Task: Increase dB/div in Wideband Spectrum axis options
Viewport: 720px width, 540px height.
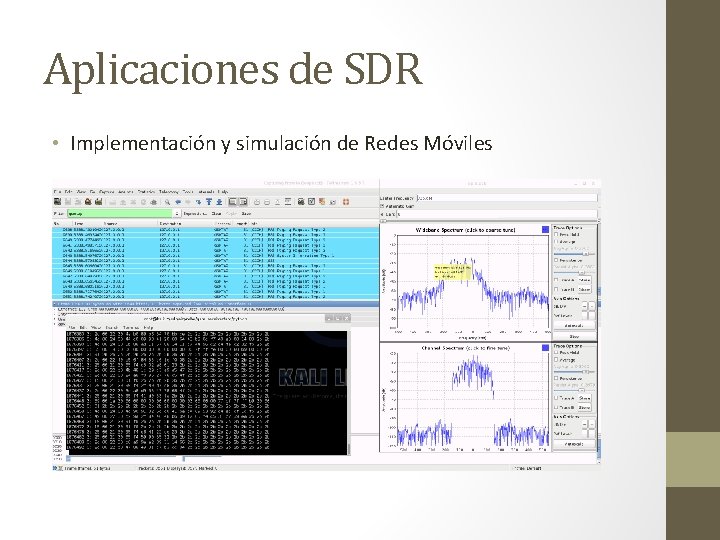Action: pos(585,306)
